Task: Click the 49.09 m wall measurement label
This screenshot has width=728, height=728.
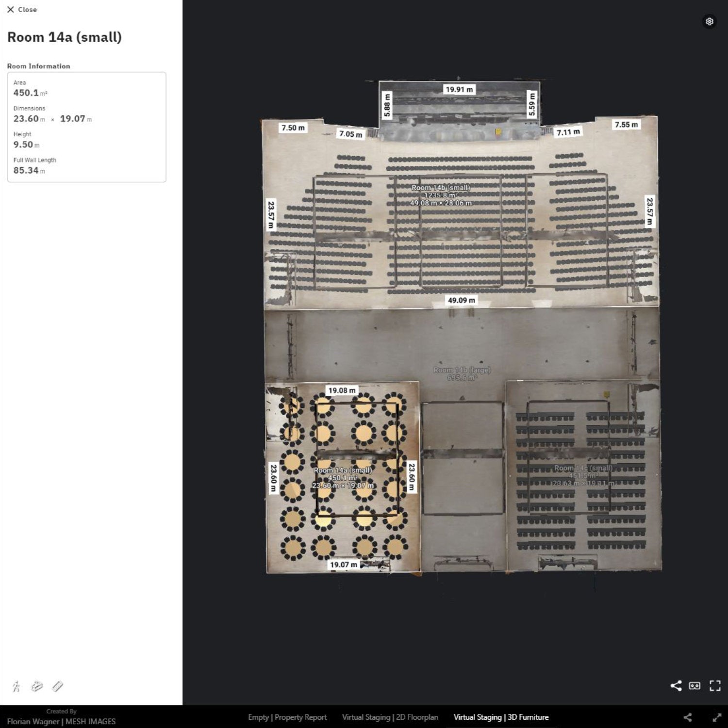Action: pos(461,300)
